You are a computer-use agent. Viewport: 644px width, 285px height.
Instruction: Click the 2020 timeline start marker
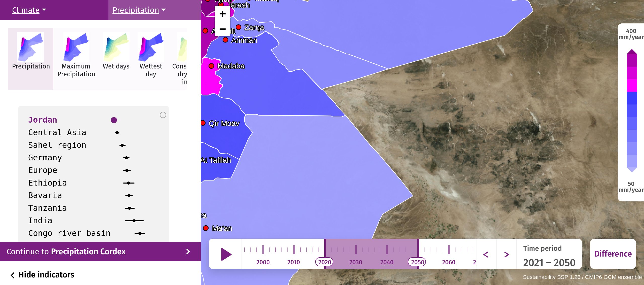tap(325, 262)
